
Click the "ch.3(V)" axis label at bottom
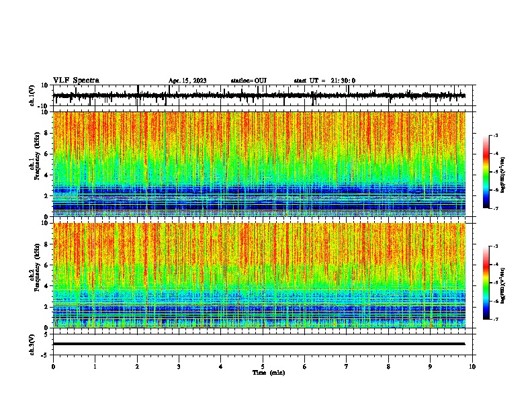point(32,345)
